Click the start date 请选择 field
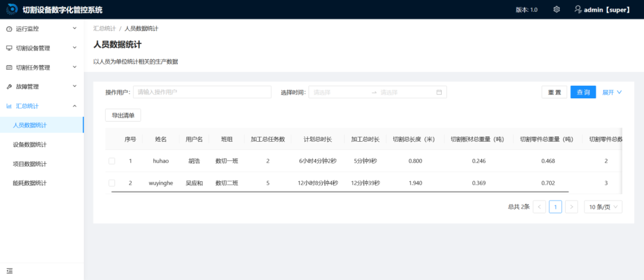 (339, 92)
